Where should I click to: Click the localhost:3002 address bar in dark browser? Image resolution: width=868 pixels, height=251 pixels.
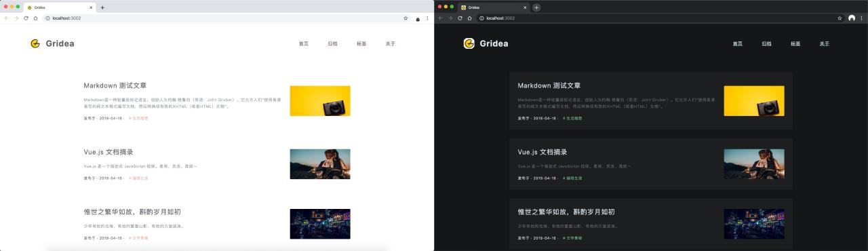click(x=661, y=18)
